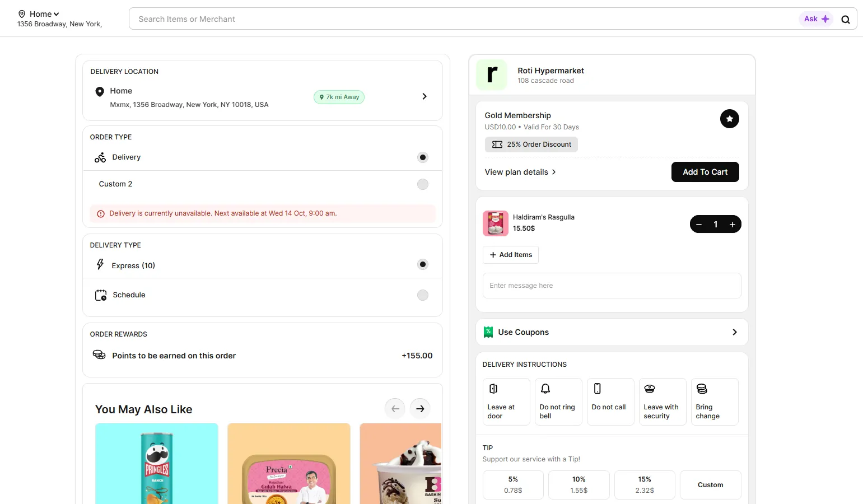Open View plan details link

coord(520,172)
